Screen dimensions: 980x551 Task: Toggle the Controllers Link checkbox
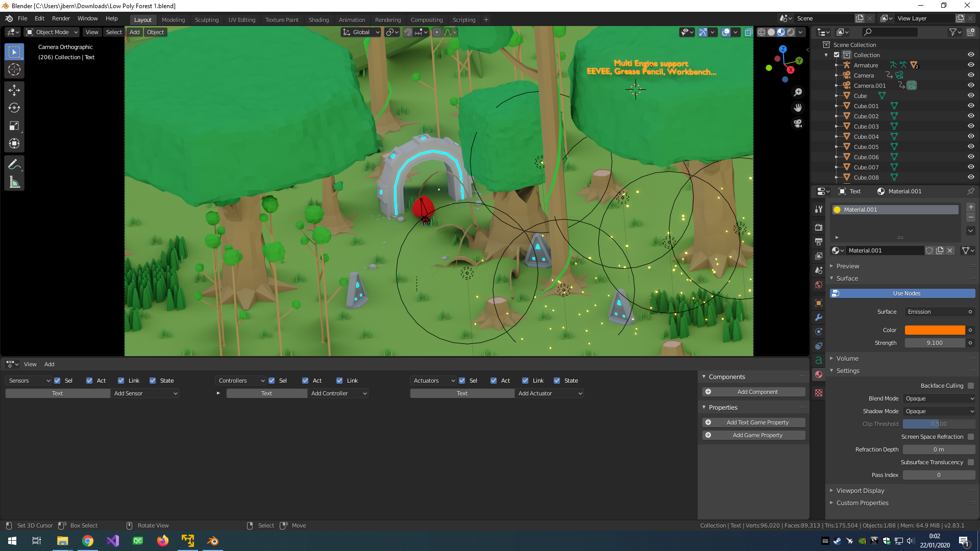pos(339,381)
